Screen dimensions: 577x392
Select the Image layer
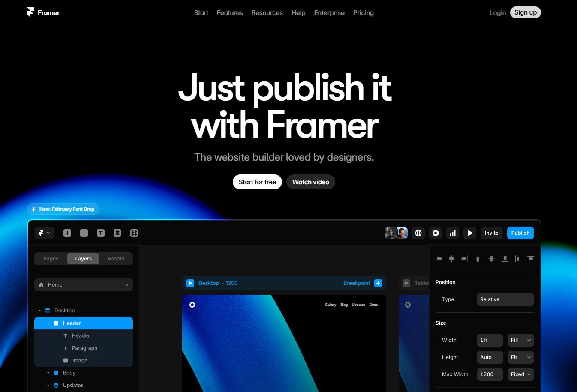[84, 360]
